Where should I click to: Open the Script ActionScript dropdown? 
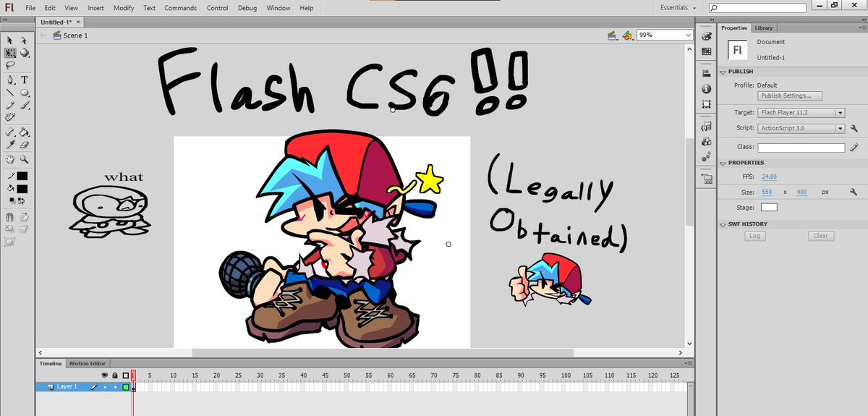pyautogui.click(x=801, y=128)
